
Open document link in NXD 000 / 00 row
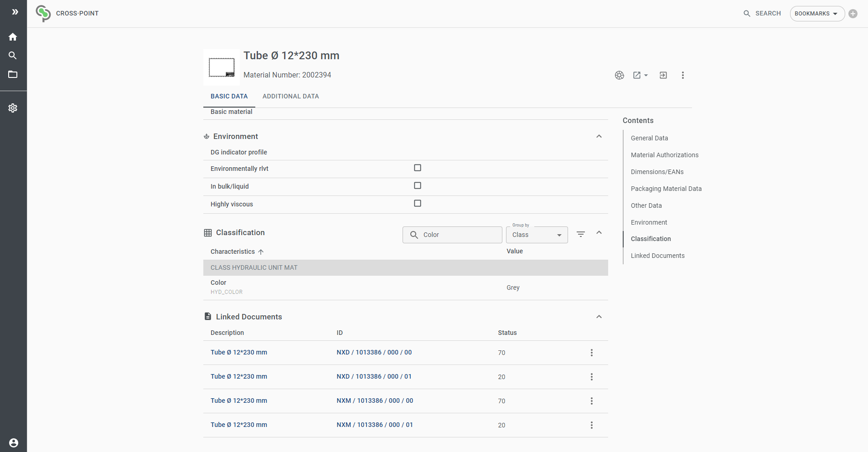(239, 352)
